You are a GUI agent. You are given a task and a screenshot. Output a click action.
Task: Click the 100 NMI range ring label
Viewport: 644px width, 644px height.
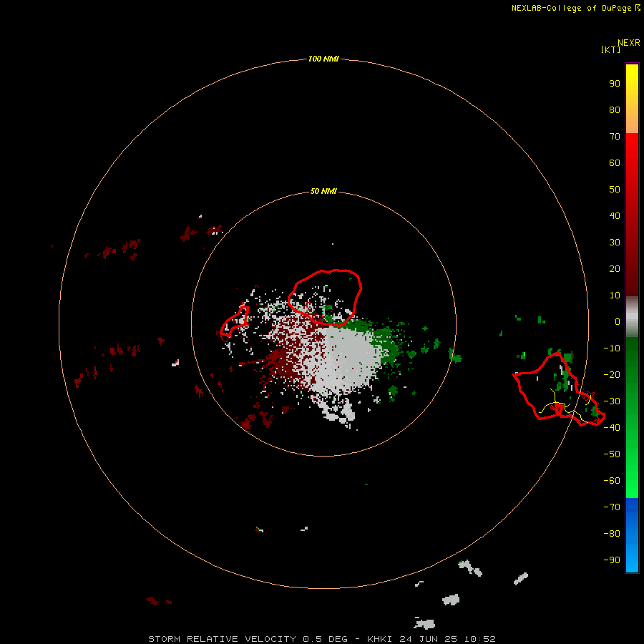point(323,59)
